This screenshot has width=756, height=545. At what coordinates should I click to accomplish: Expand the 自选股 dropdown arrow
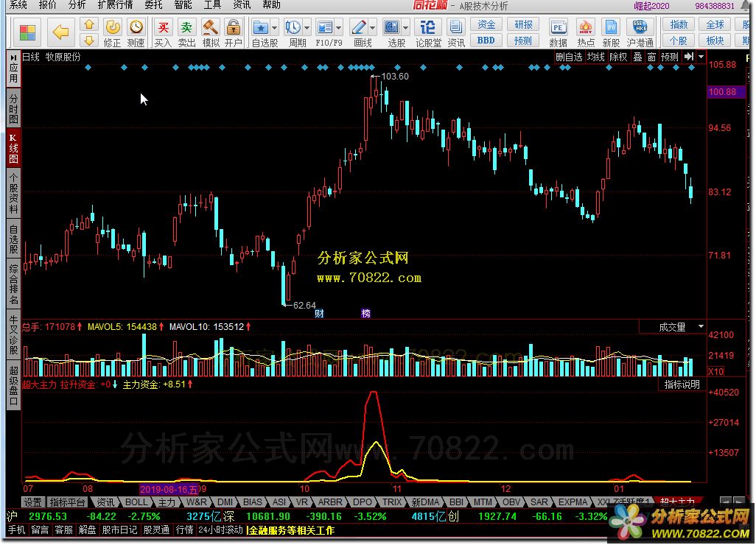click(275, 28)
